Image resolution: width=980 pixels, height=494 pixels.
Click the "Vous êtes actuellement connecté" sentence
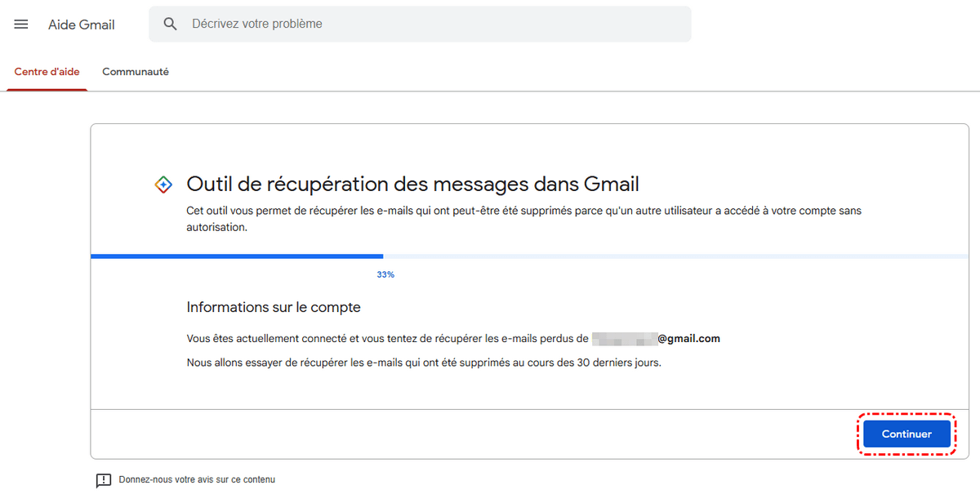[x=387, y=338]
